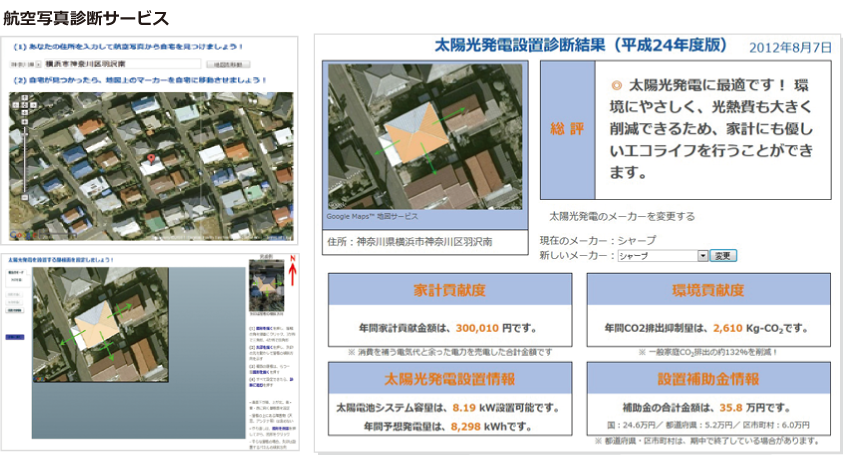The height and width of the screenshot is (465, 843).
Task: Click the map move button beside address field
Action: (x=228, y=65)
